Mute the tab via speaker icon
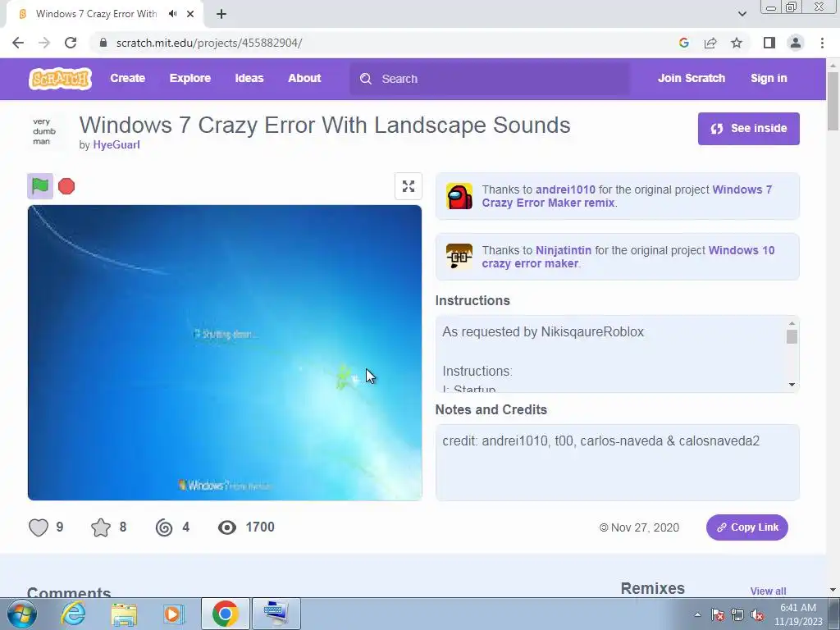Image resolution: width=840 pixels, height=630 pixels. click(172, 14)
